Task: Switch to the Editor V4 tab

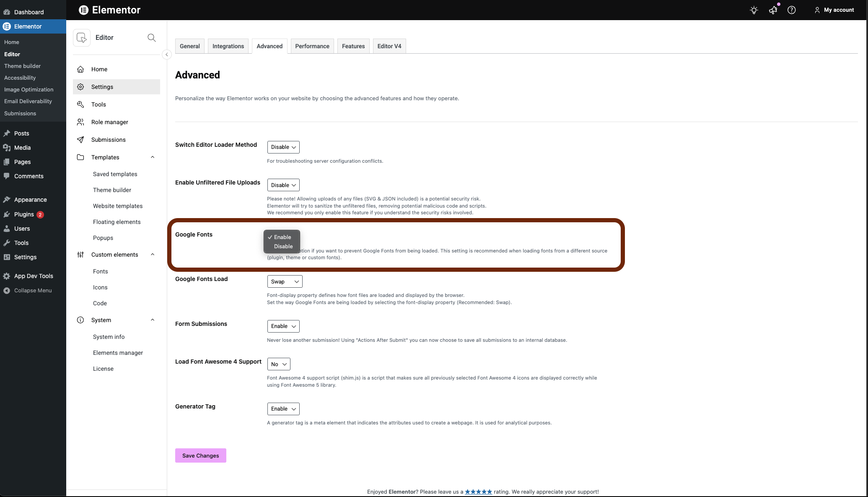Action: [x=389, y=46]
